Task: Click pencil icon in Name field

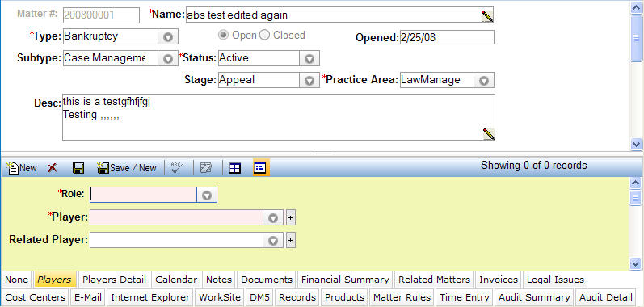Action: pos(487,15)
